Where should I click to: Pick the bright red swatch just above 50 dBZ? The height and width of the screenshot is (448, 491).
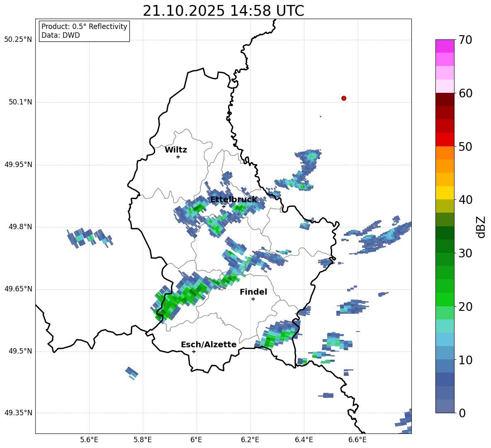pyautogui.click(x=445, y=140)
